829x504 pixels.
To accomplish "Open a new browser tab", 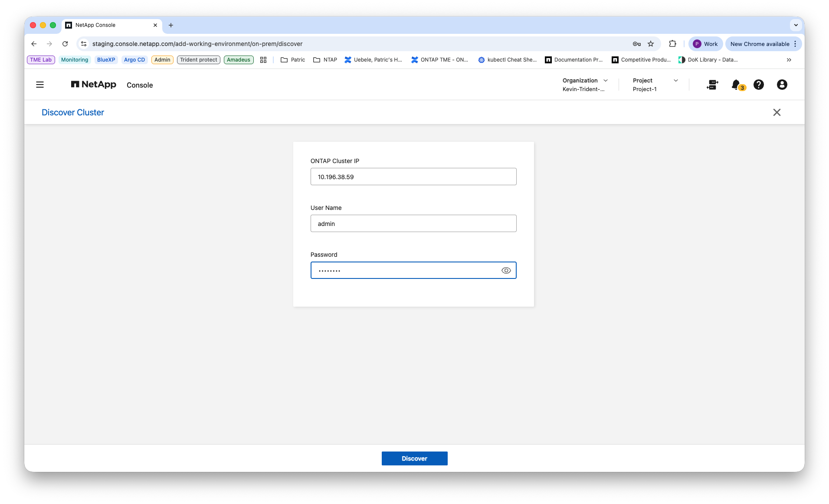I will (171, 25).
